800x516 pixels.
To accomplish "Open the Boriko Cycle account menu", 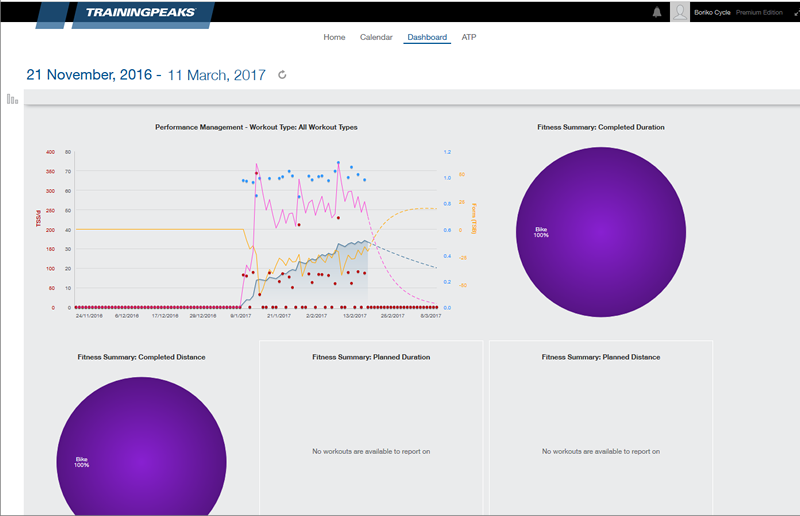I will tap(712, 12).
